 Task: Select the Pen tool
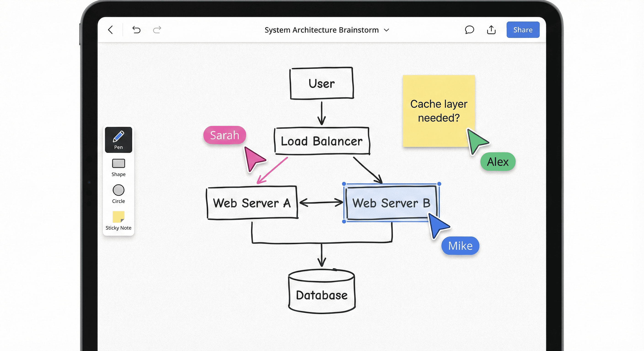point(118,140)
